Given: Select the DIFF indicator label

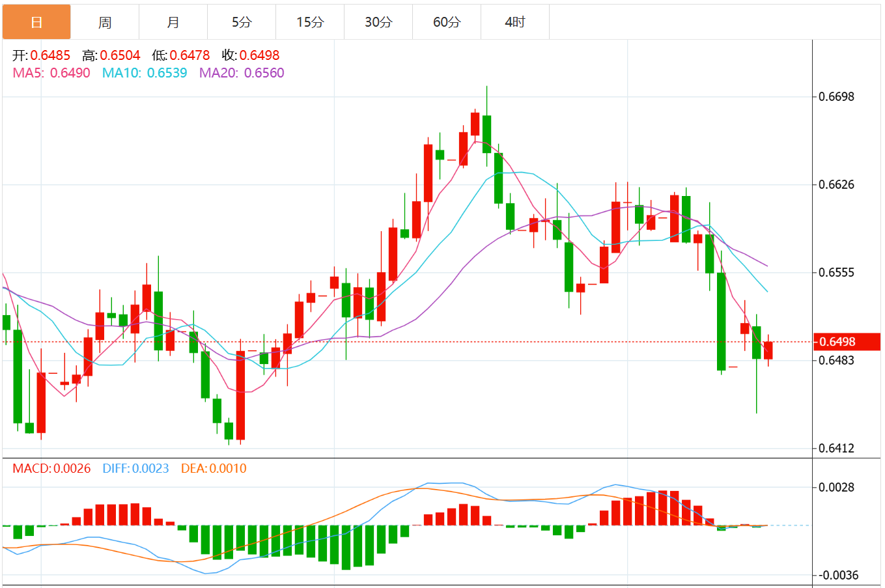Looking at the screenshot, I should tap(135, 468).
